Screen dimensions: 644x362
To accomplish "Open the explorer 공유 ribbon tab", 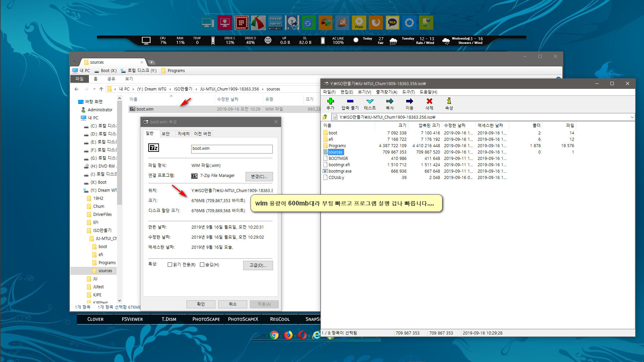I will (x=111, y=79).
